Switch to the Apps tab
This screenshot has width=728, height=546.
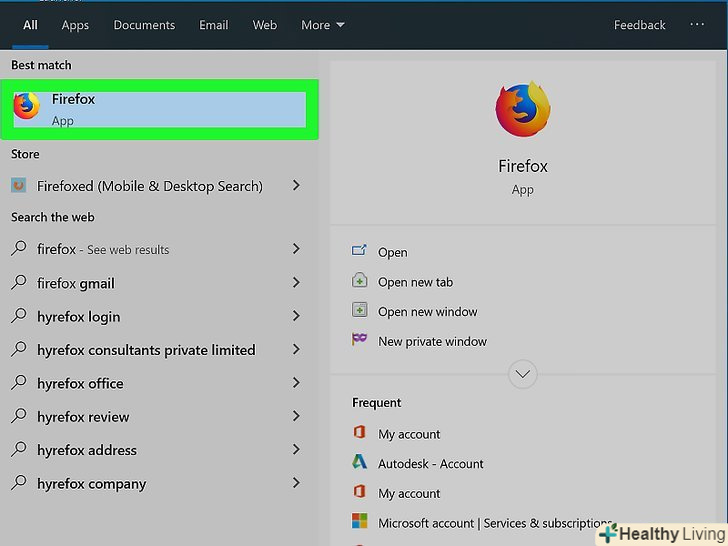(x=75, y=25)
